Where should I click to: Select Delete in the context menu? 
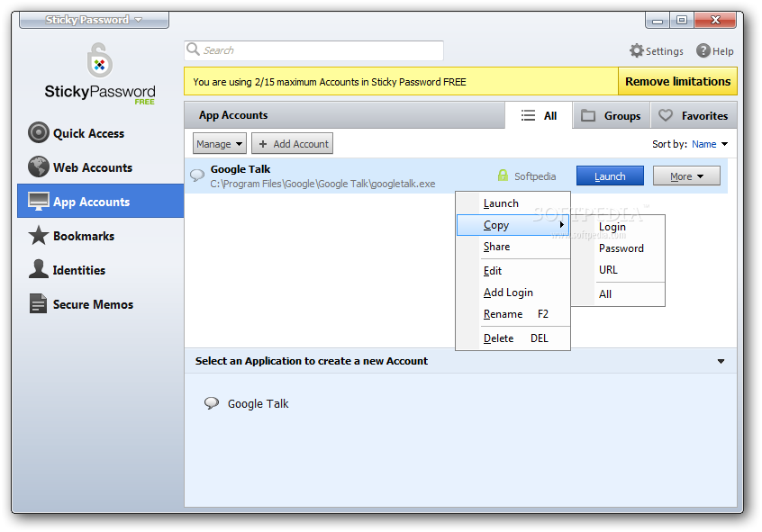pyautogui.click(x=513, y=338)
